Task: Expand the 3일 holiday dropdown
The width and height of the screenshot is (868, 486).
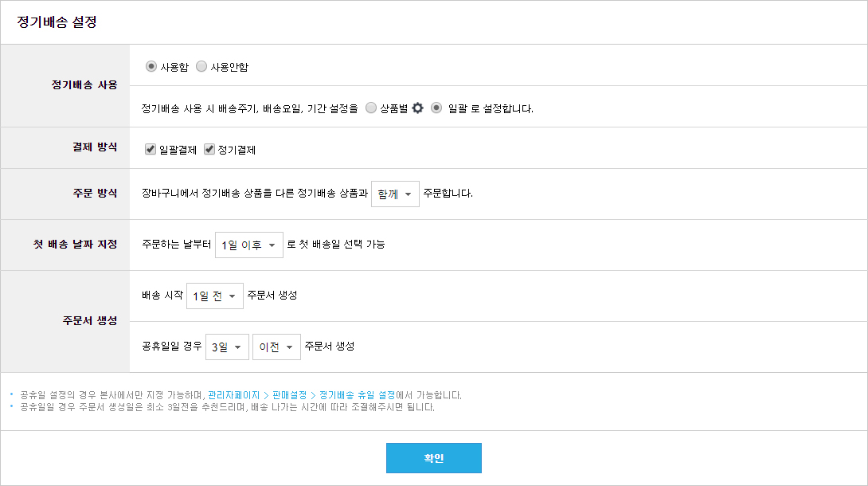Action: point(228,347)
